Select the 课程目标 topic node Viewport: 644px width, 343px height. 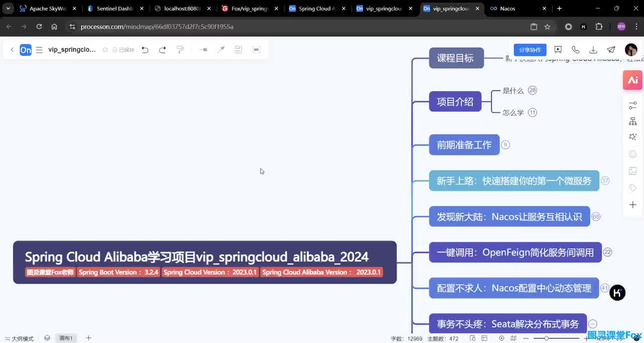[x=456, y=58]
